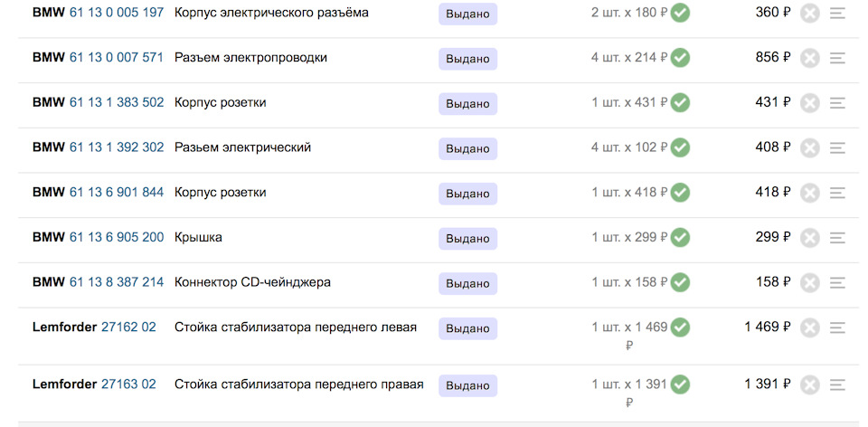Open row menu for Lemforder 27163 02
The image size is (868, 427).
point(837,385)
